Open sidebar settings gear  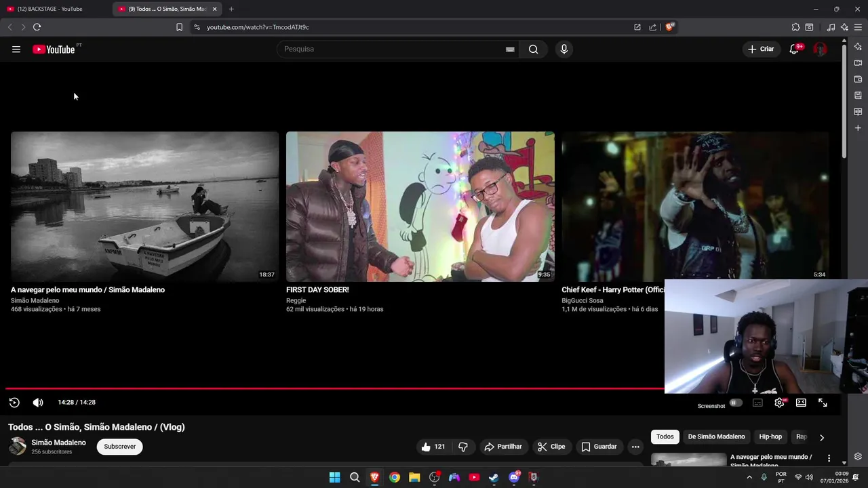(x=858, y=456)
